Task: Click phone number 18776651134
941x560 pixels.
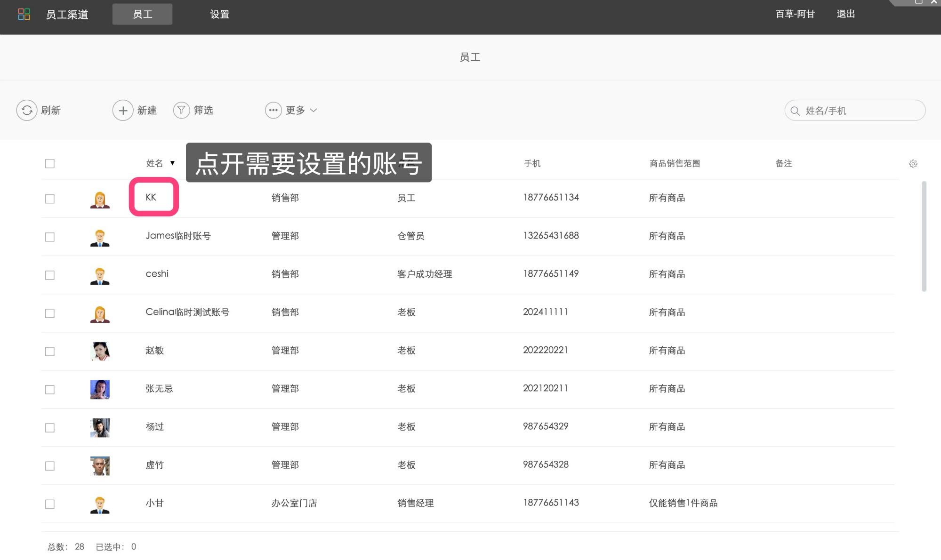Action: 551,198
